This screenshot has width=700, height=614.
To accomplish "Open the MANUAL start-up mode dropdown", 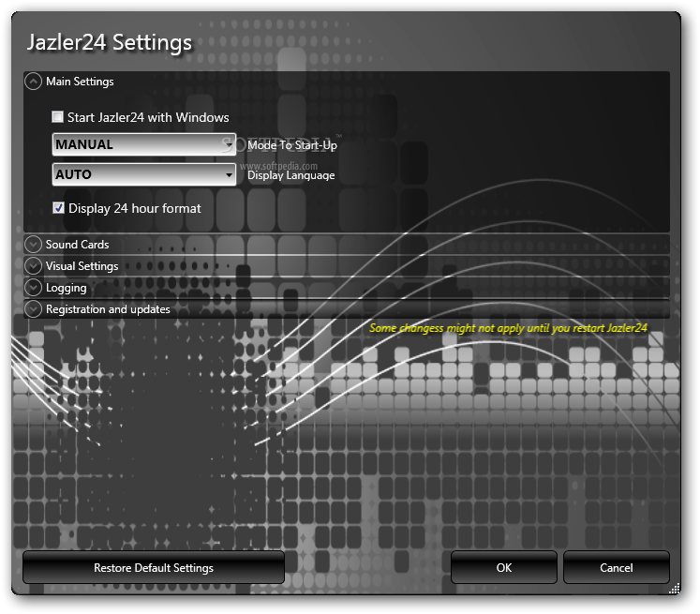I will [143, 144].
